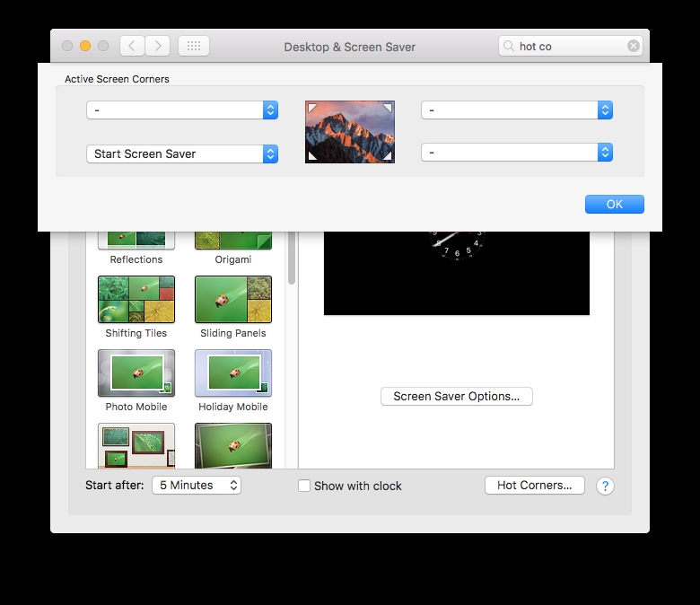Select the tilted photo screen saver below Holiday Mobile
Viewport: 700px width, 605px height.
(233, 445)
